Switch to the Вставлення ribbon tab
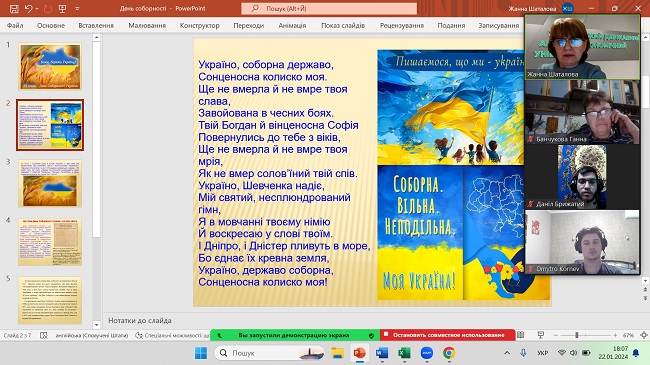 pos(96,25)
